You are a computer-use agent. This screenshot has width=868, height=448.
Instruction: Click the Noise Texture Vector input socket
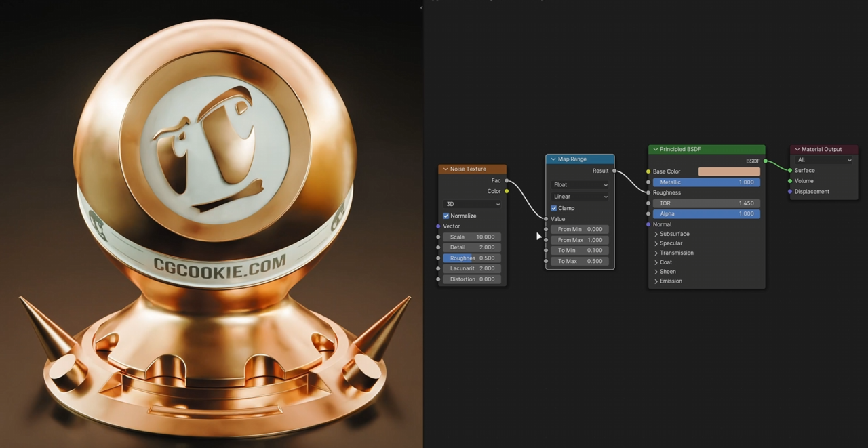pyautogui.click(x=438, y=226)
